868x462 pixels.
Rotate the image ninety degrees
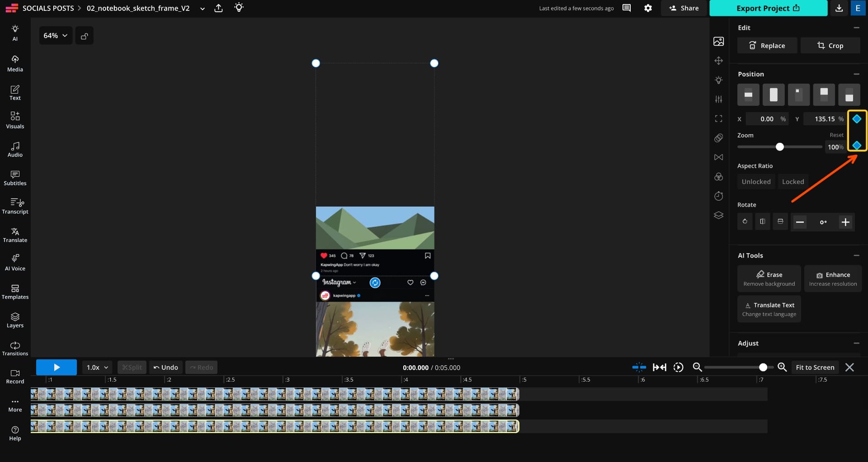click(x=745, y=222)
